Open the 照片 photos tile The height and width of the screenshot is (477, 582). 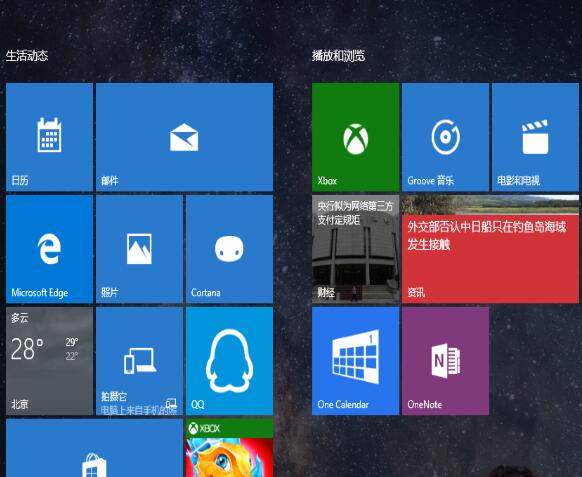139,249
